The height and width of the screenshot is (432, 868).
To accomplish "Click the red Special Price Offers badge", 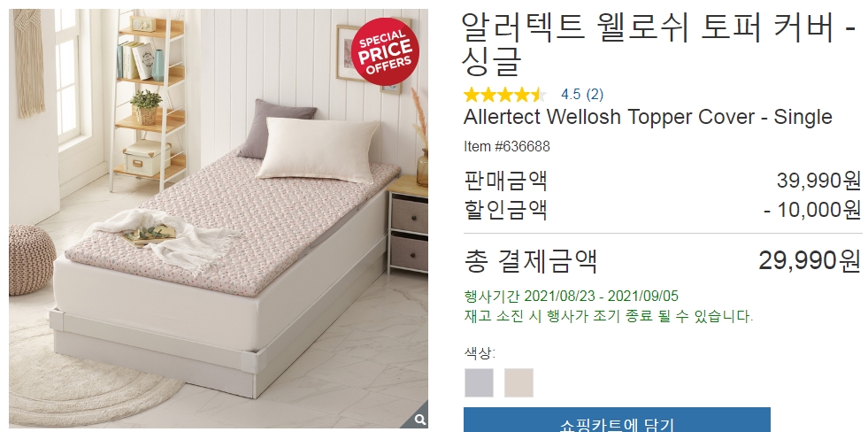I will tap(385, 51).
